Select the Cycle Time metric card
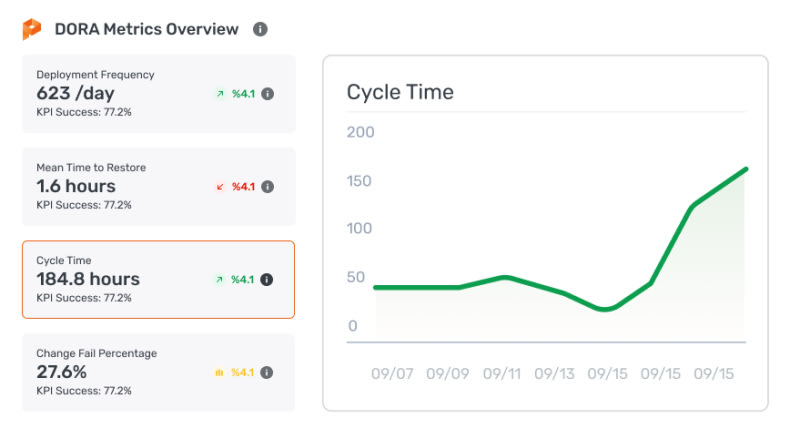 [159, 280]
